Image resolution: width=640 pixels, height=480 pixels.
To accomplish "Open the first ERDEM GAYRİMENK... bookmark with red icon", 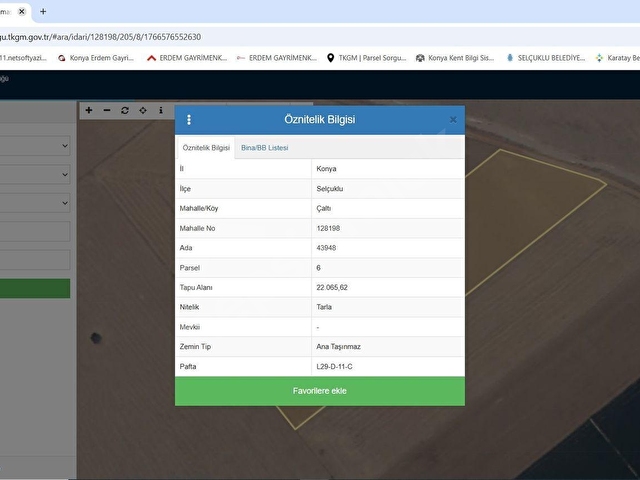I will coord(187,58).
